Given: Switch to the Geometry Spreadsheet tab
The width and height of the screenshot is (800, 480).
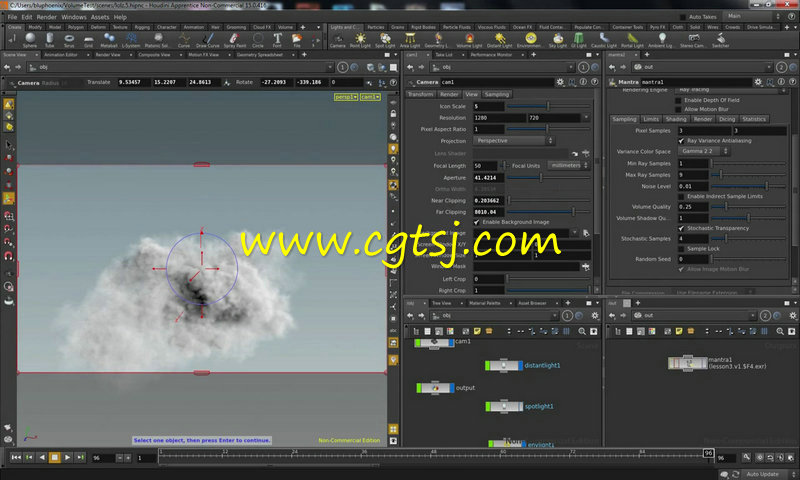Looking at the screenshot, I should (x=260, y=55).
